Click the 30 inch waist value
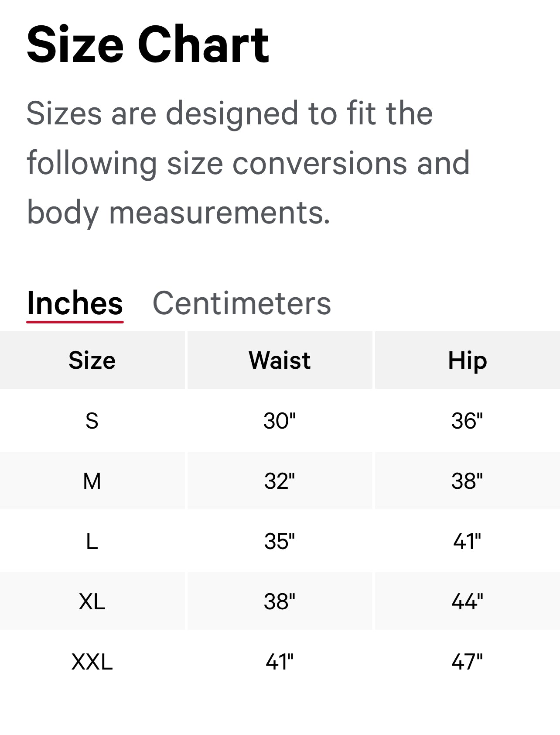Viewport: 560px width, 735px height. tap(279, 420)
